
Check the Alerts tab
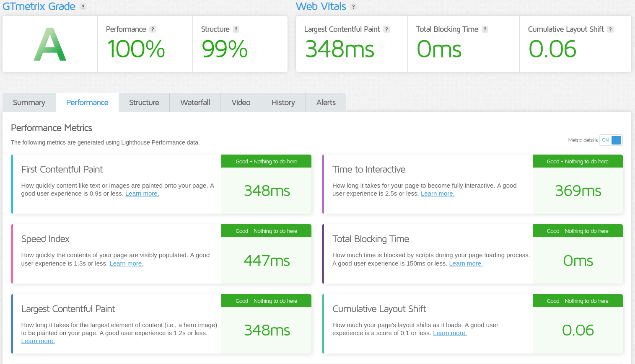tap(325, 102)
